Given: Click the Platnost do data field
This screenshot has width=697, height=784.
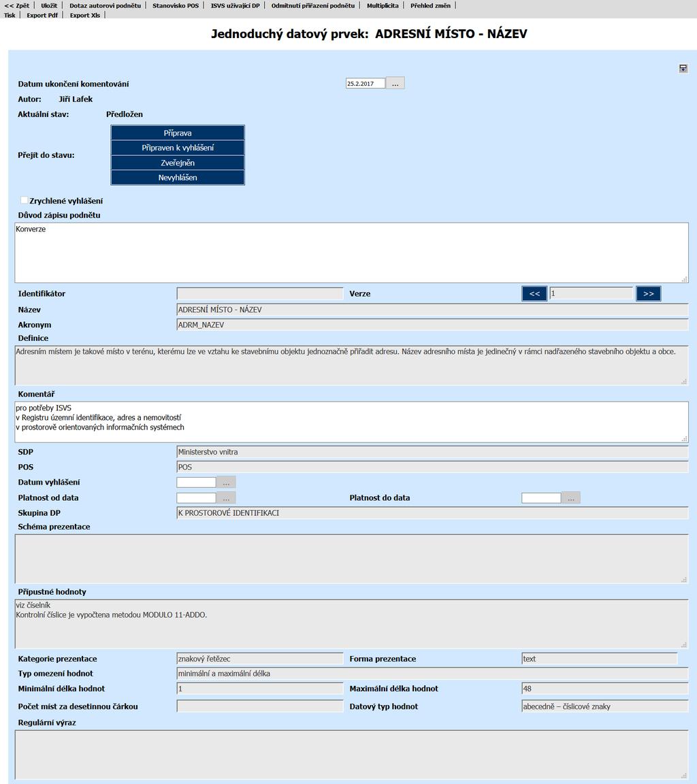Looking at the screenshot, I should (541, 498).
